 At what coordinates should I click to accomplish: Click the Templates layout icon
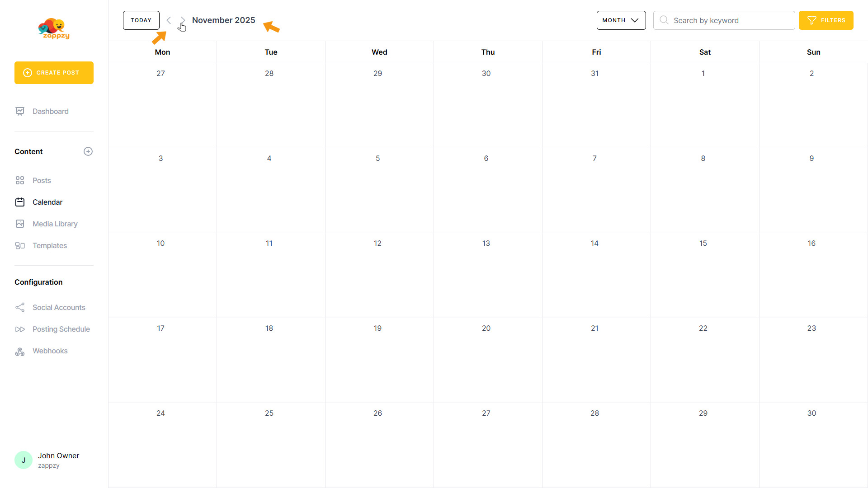20,245
